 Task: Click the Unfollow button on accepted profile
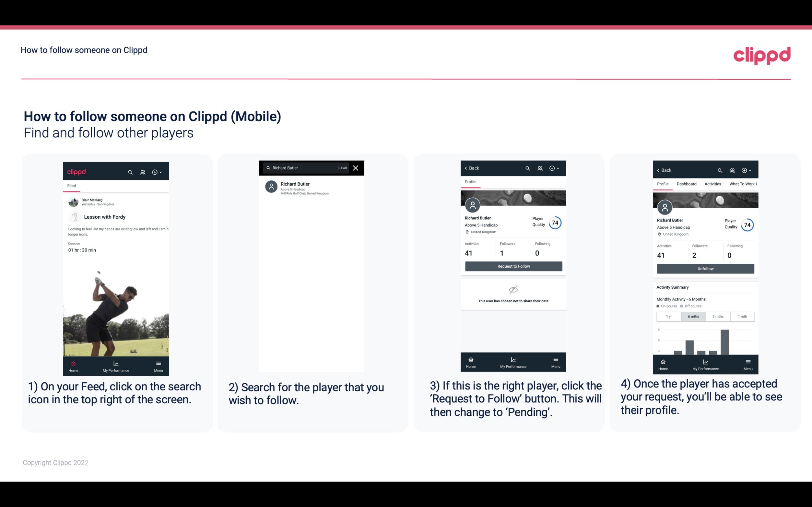pos(705,268)
